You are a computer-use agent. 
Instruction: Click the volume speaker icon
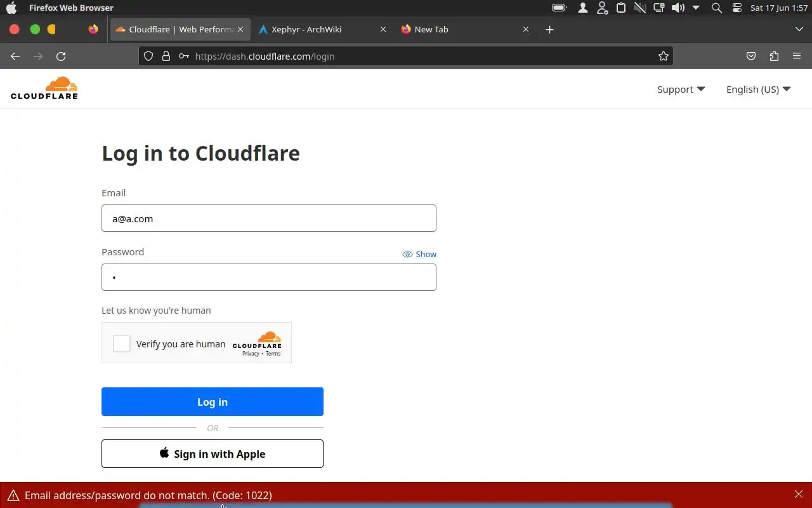[678, 8]
